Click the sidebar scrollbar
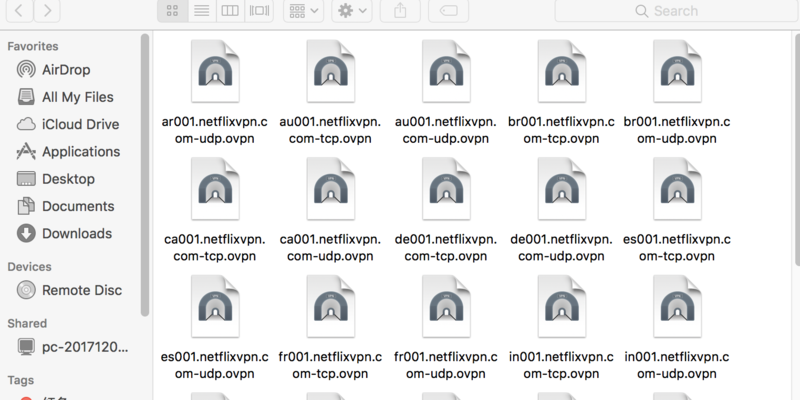This screenshot has height=400, width=800. (145, 174)
